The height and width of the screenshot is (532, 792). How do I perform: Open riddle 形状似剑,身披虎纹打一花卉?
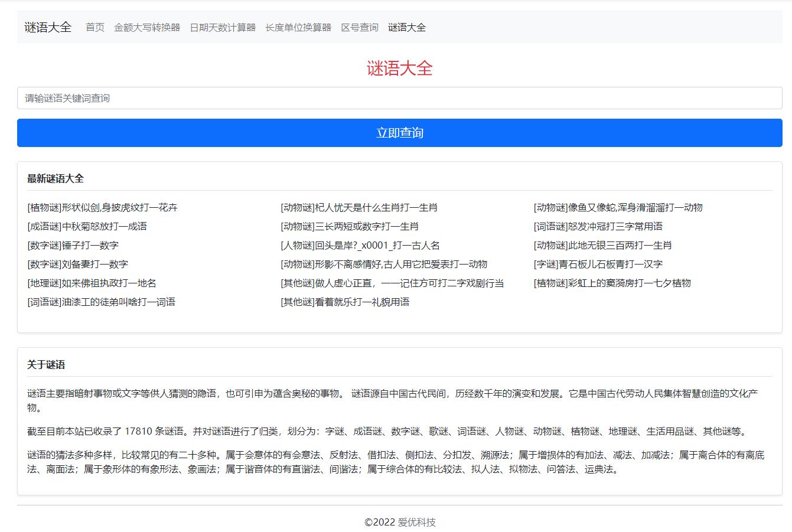pyautogui.click(x=102, y=207)
